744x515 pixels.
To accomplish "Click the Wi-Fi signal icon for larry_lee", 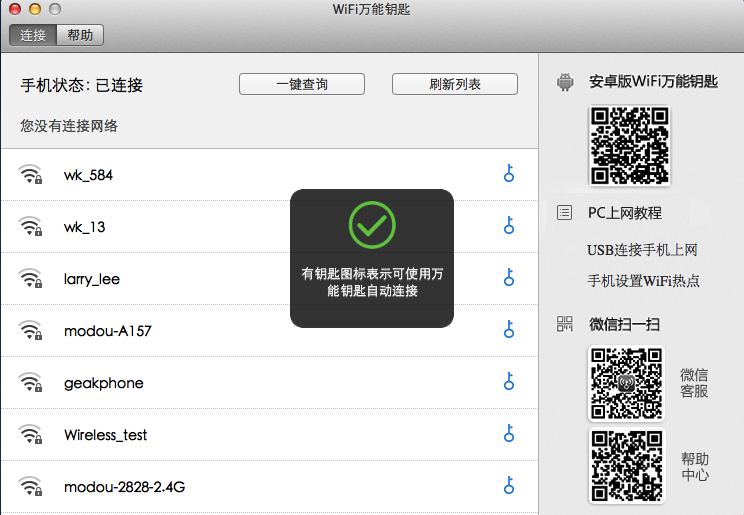I will (x=30, y=278).
